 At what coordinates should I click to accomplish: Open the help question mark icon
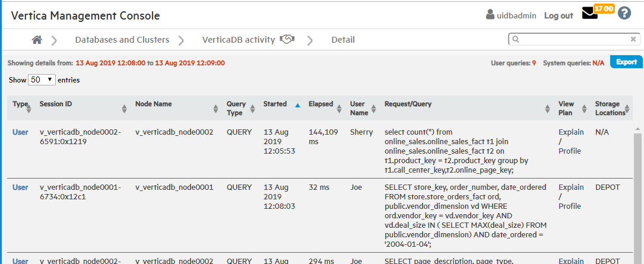coord(624,13)
